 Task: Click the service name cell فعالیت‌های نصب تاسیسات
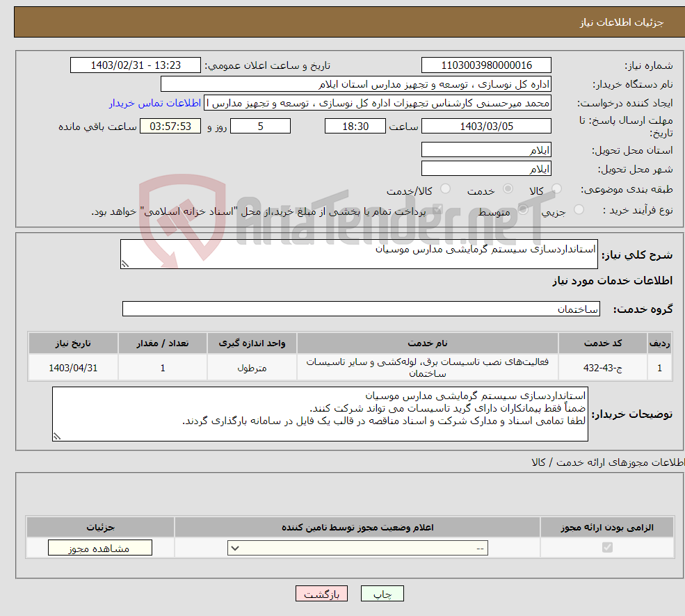[x=427, y=368]
